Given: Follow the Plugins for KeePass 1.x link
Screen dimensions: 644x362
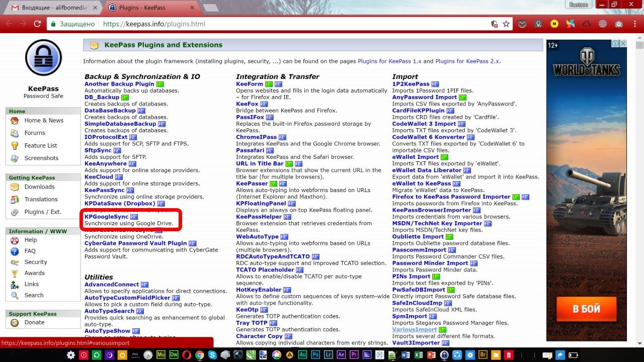Looking at the screenshot, I should pos(389,61).
